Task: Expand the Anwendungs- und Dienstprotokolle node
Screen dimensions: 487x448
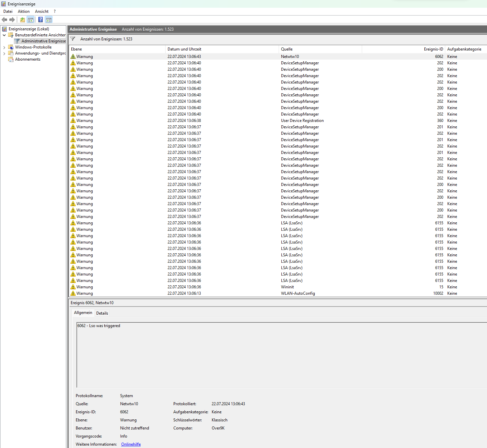Action: coord(4,53)
